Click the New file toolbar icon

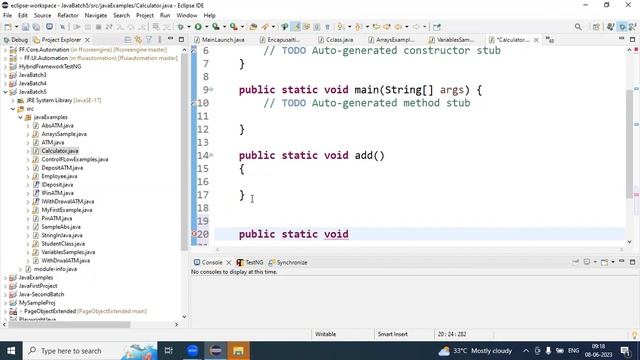point(8,27)
